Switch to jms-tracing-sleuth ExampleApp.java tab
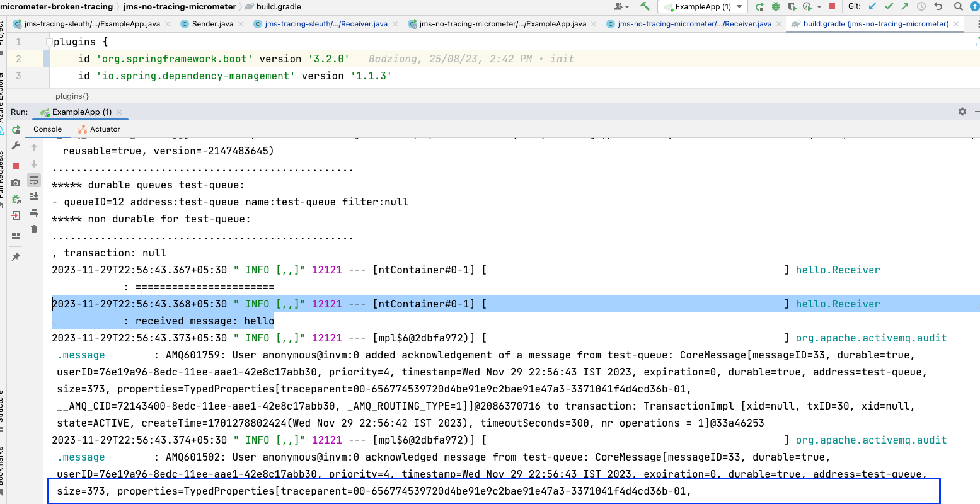This screenshot has width=980, height=504. 91,24
